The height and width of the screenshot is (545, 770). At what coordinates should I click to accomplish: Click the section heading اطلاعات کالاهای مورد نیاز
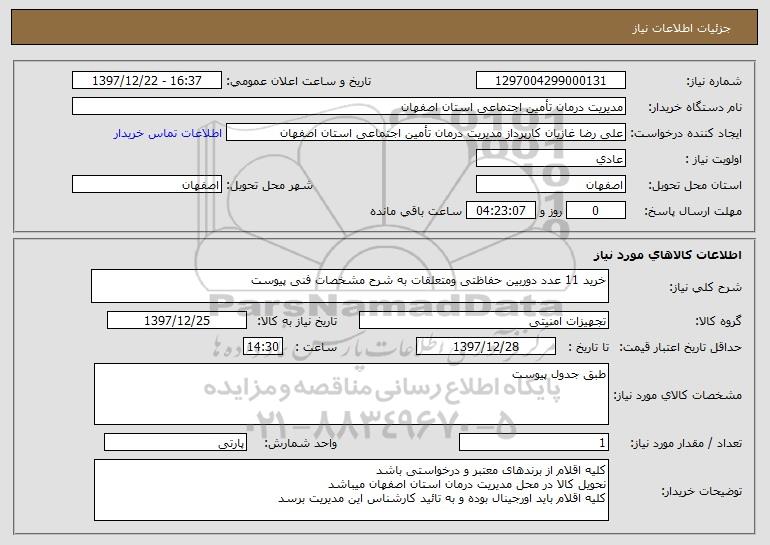(667, 255)
